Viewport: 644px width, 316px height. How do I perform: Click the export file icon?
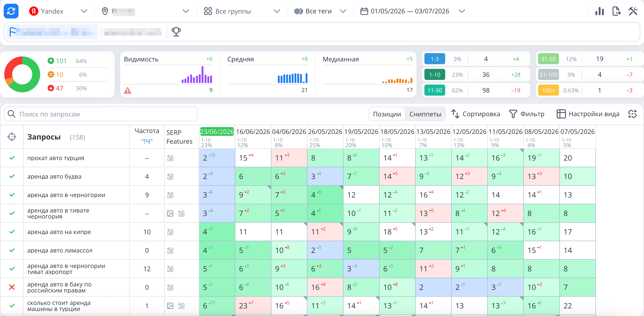pyautogui.click(x=616, y=11)
